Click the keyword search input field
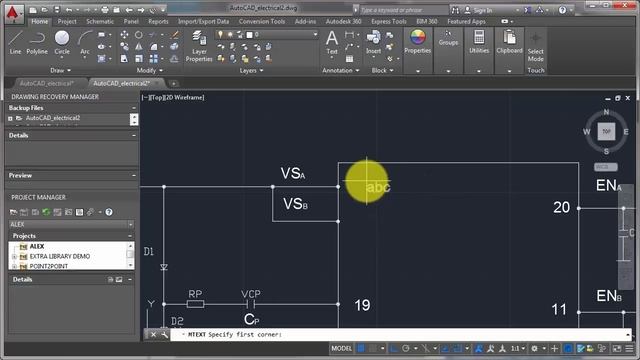This screenshot has width=640, height=360. click(403, 10)
